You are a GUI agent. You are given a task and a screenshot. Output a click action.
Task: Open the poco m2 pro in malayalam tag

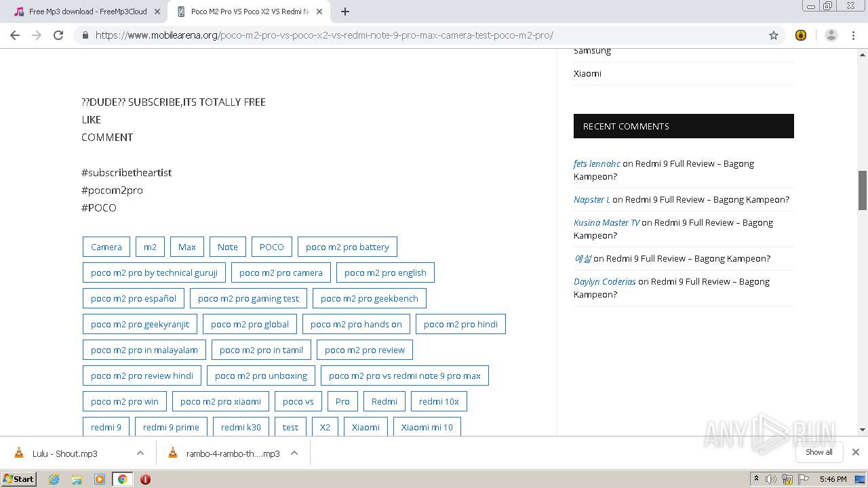coord(144,350)
